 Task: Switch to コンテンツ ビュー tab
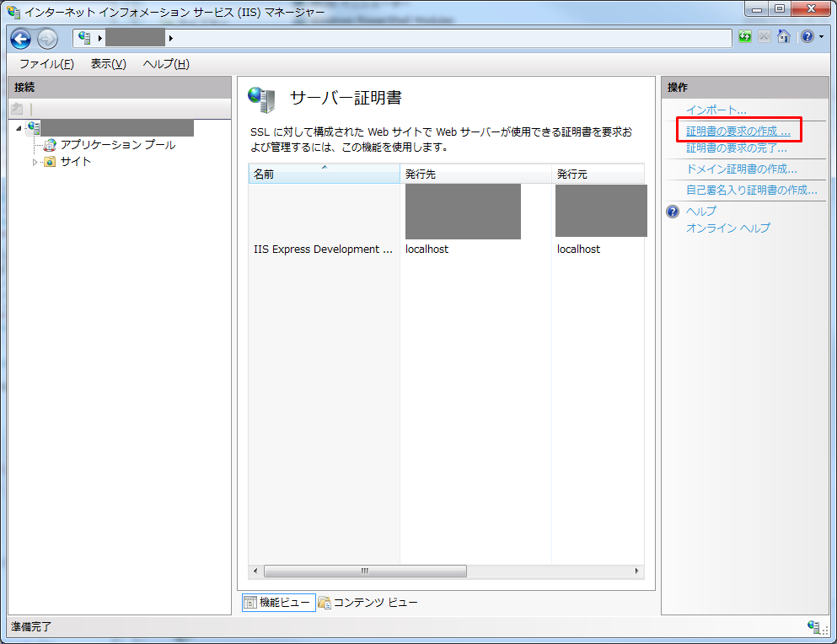tap(368, 603)
